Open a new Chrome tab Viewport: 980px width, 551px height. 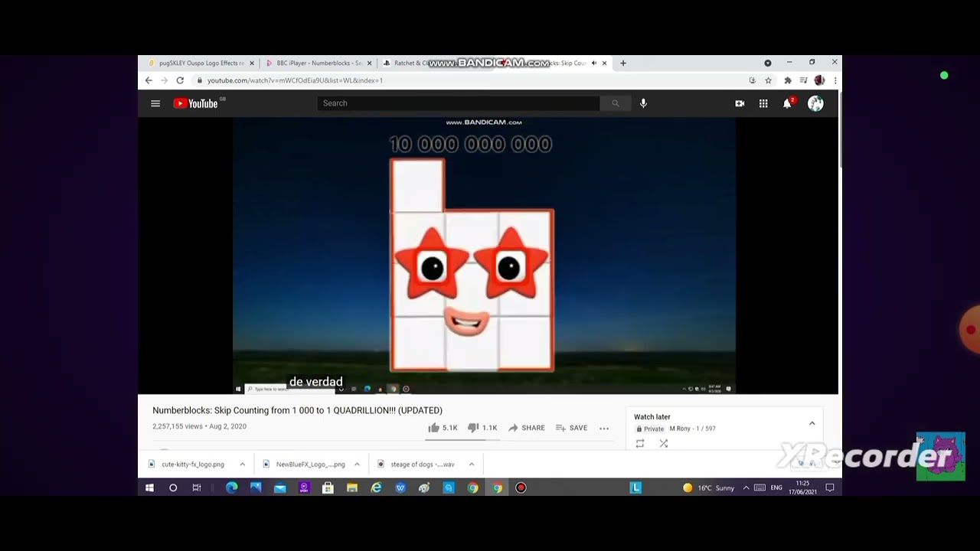(623, 64)
